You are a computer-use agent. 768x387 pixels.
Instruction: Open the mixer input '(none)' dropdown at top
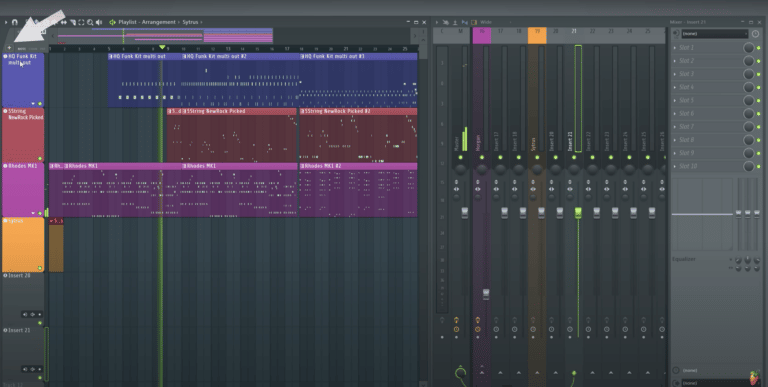click(x=715, y=34)
